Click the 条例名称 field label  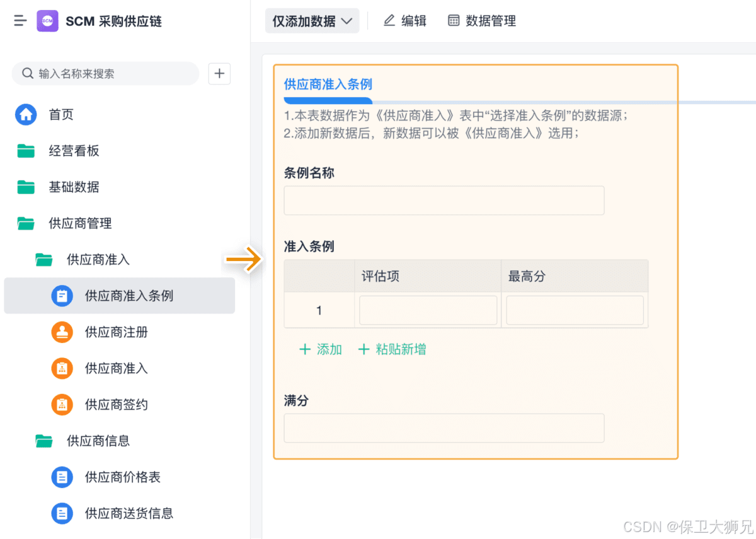309,173
